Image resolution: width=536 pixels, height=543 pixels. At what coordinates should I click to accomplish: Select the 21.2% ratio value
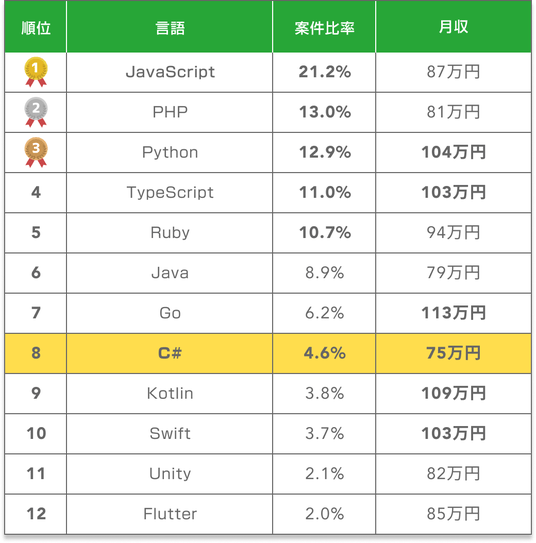324,72
